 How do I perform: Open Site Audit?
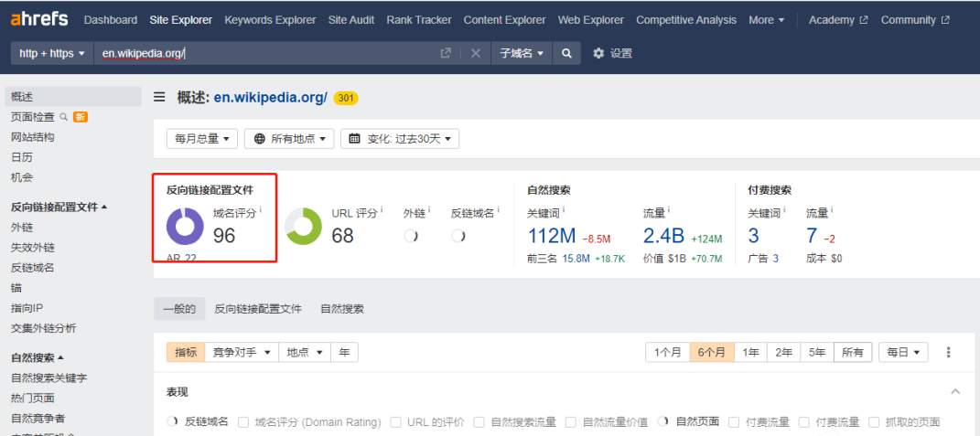351,19
